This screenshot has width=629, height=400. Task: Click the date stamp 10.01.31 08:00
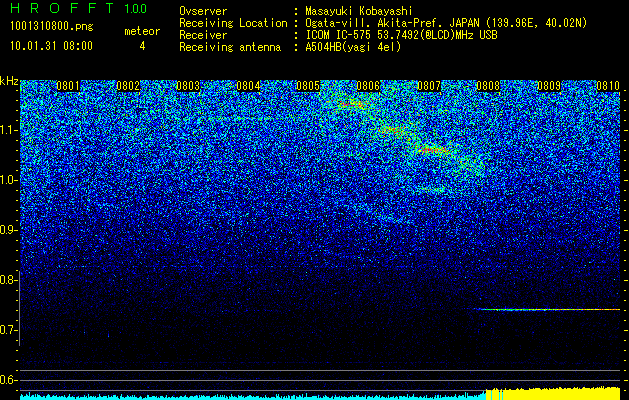pos(51,46)
